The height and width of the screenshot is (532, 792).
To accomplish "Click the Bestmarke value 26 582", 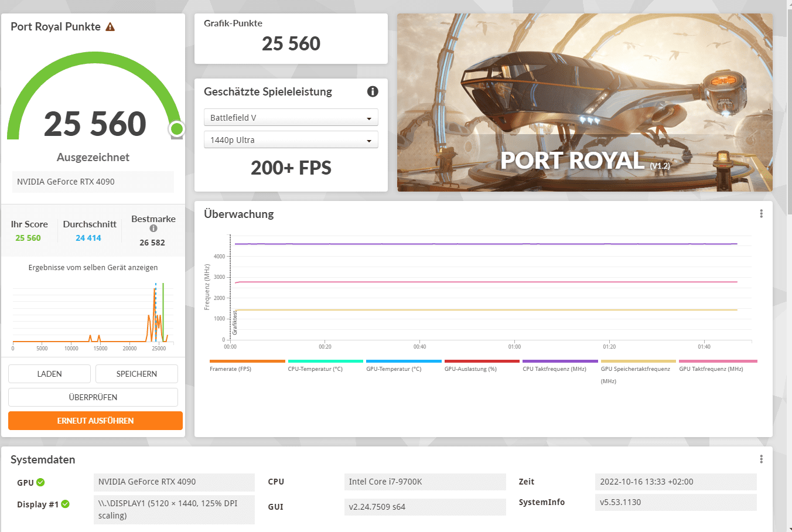I will pyautogui.click(x=152, y=243).
